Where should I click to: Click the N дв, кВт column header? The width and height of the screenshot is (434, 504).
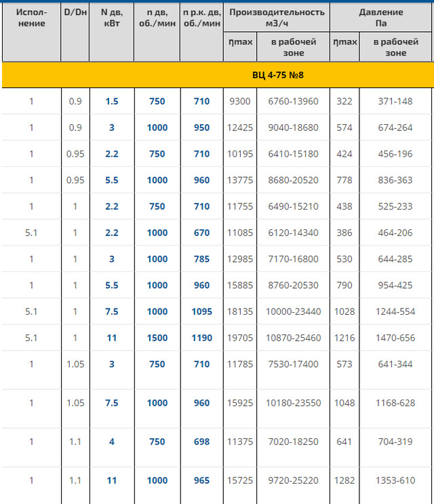111,18
